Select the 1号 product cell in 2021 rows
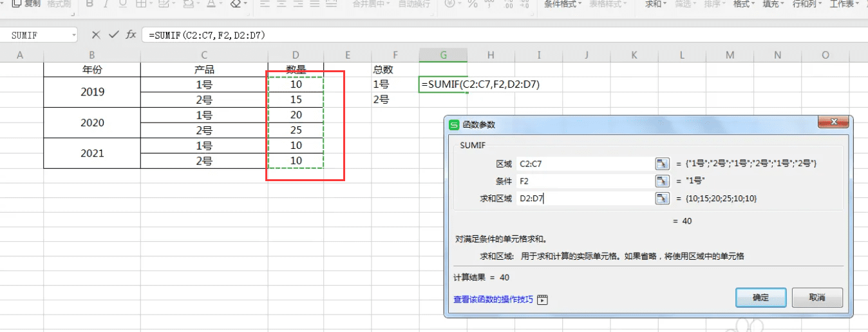The height and width of the screenshot is (332, 868). click(x=204, y=146)
